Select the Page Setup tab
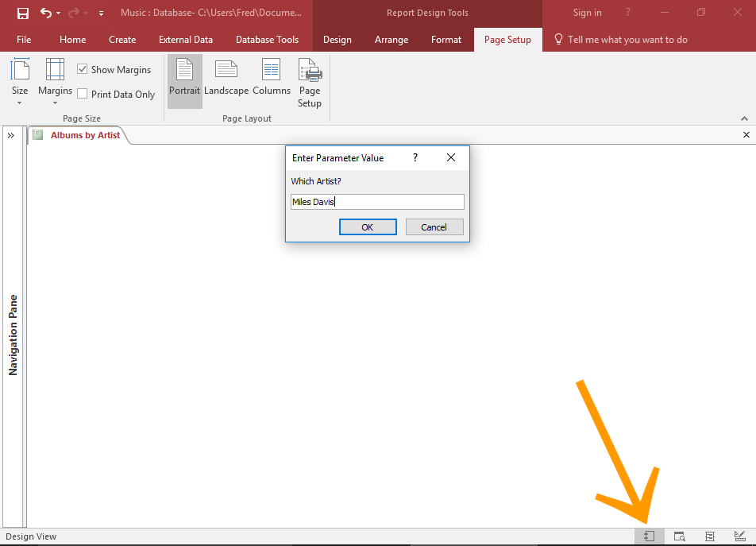 coord(507,40)
